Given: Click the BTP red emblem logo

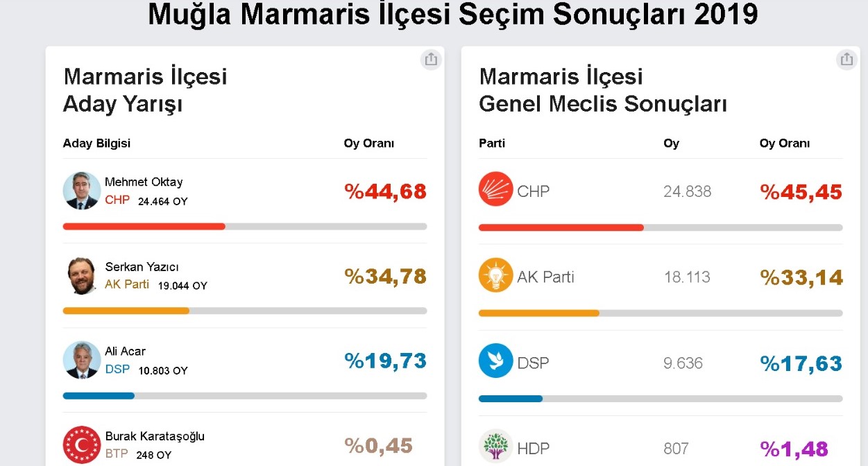Looking at the screenshot, I should point(82,445).
